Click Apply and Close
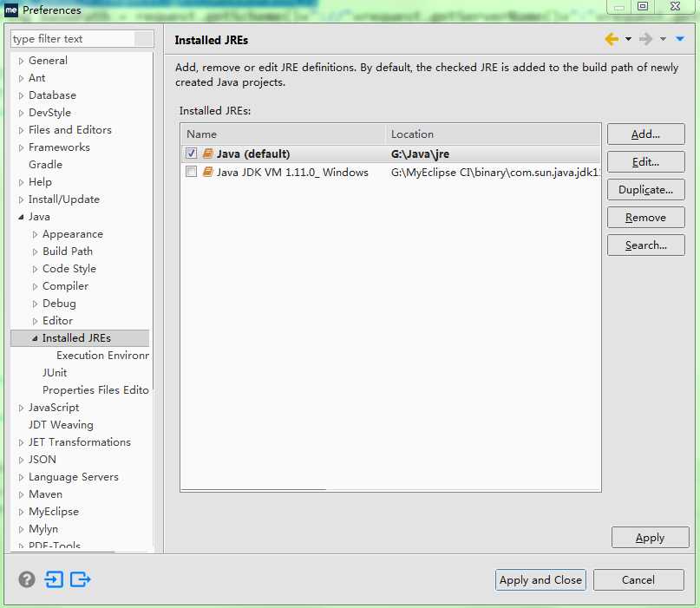 coord(540,580)
